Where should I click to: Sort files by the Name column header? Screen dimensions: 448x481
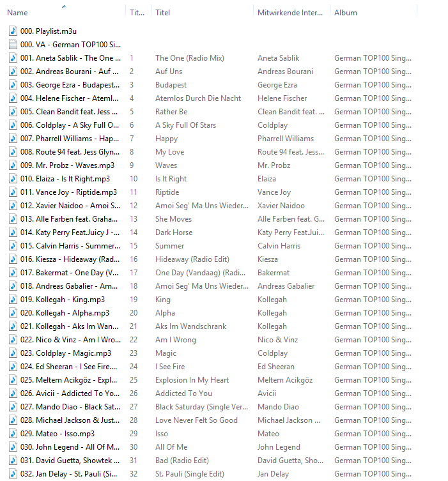pyautogui.click(x=17, y=13)
